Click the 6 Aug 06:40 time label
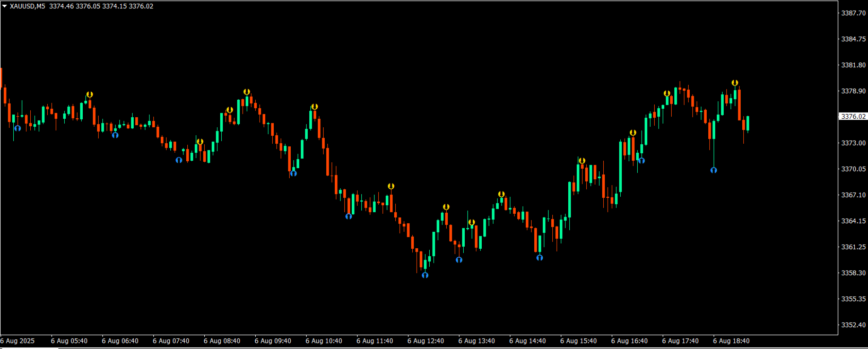This screenshot has width=868, height=349. [120, 341]
